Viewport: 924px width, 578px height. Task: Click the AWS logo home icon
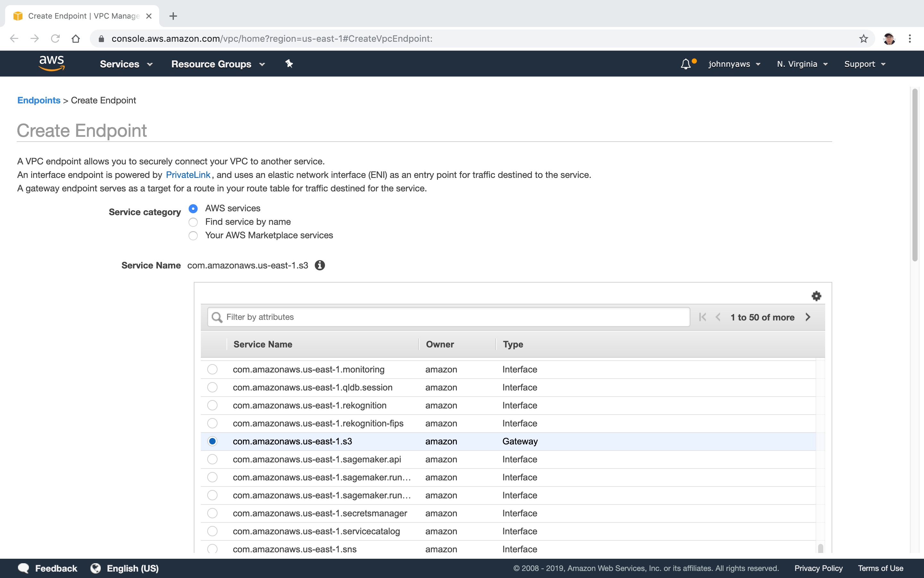[x=52, y=63]
